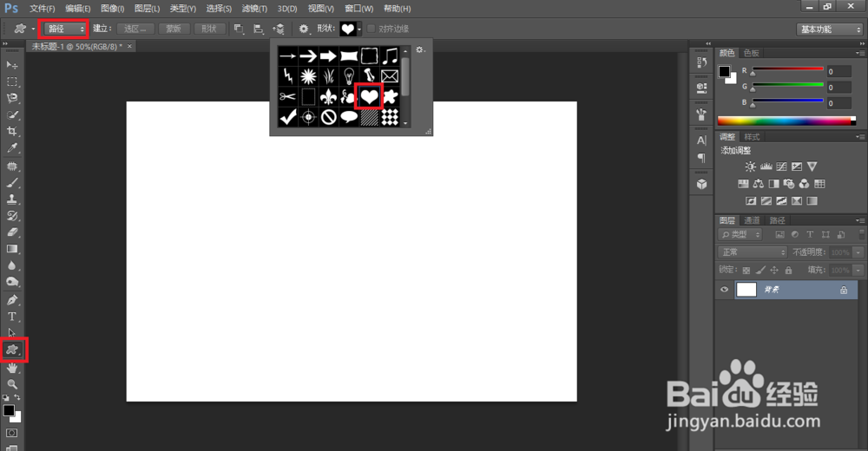Screen dimensions: 868x451
Task: Close the 未标题-1 document tab
Action: [x=129, y=47]
